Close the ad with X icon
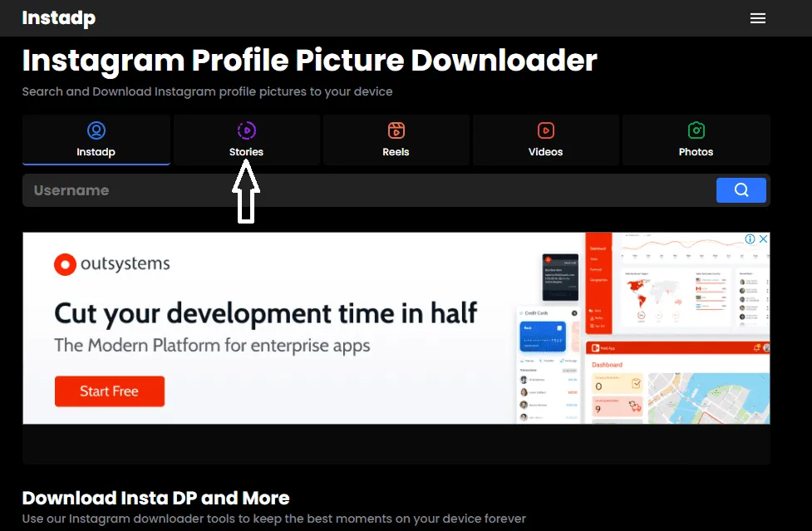Viewport: 812px width, 531px height. pos(763,238)
